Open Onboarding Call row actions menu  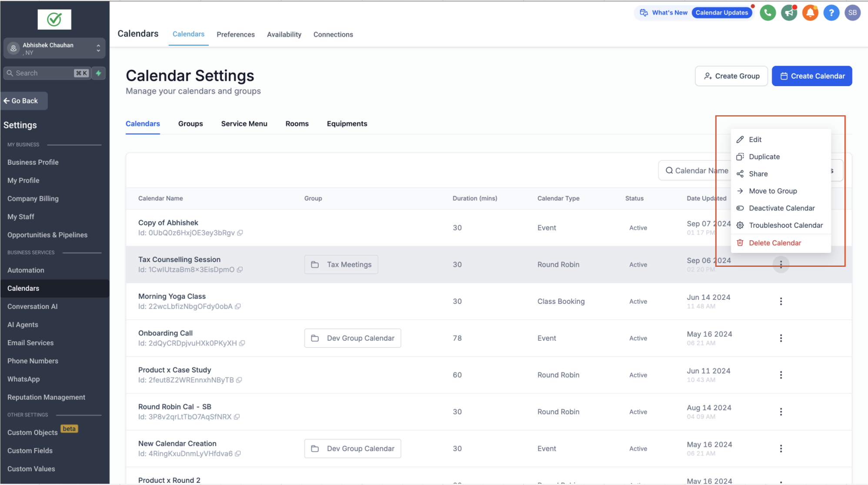781,338
